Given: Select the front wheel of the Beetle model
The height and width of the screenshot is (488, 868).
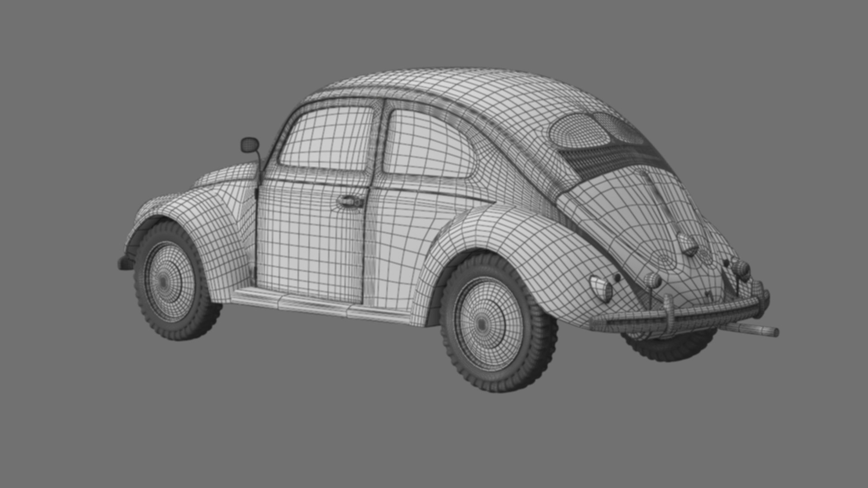Looking at the screenshot, I should coord(176,281).
